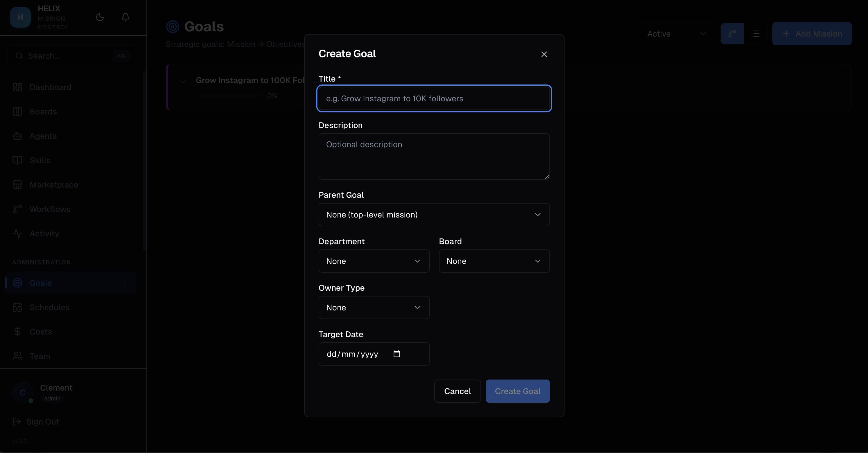The width and height of the screenshot is (868, 453).
Task: Click the Clement user avatar
Action: click(23, 392)
